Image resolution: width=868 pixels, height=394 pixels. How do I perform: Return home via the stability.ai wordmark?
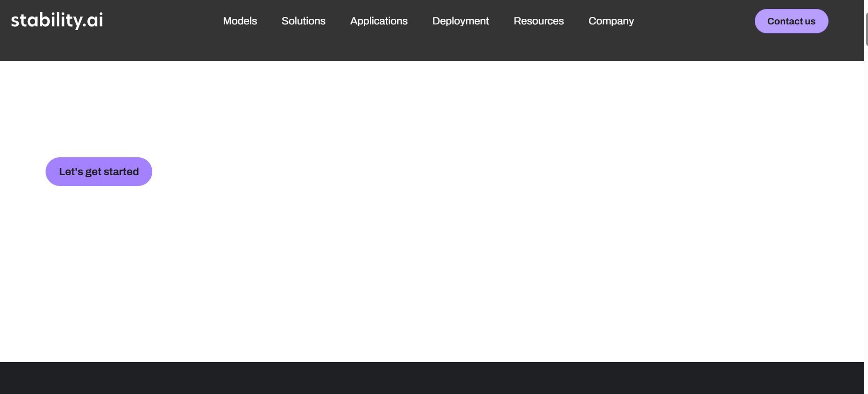57,21
